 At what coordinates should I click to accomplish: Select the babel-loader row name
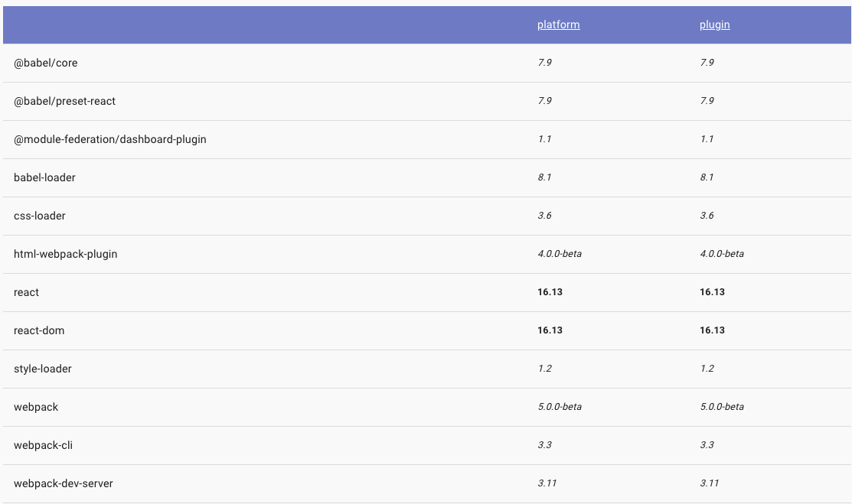click(44, 177)
